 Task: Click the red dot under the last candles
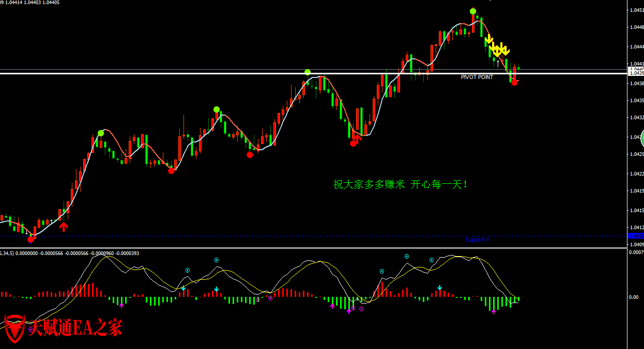(514, 83)
